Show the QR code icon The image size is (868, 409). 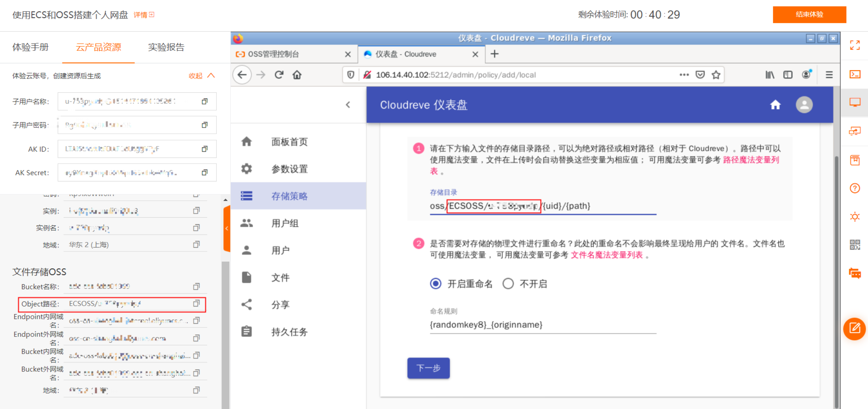[x=854, y=244]
